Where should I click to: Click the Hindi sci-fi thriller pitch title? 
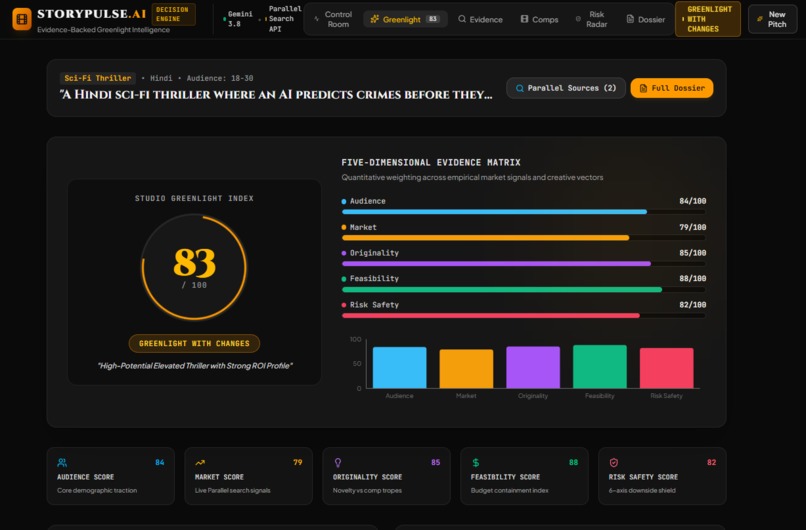tap(276, 95)
